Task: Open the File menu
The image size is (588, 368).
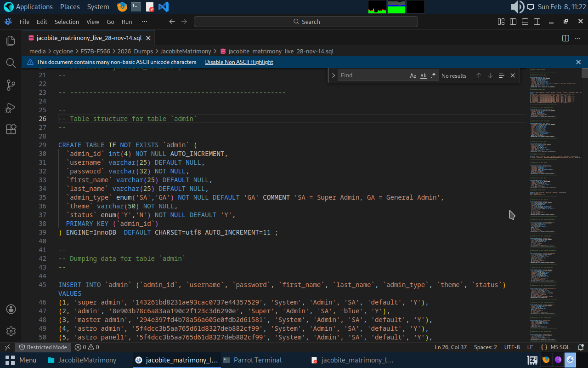Action: 24,22
